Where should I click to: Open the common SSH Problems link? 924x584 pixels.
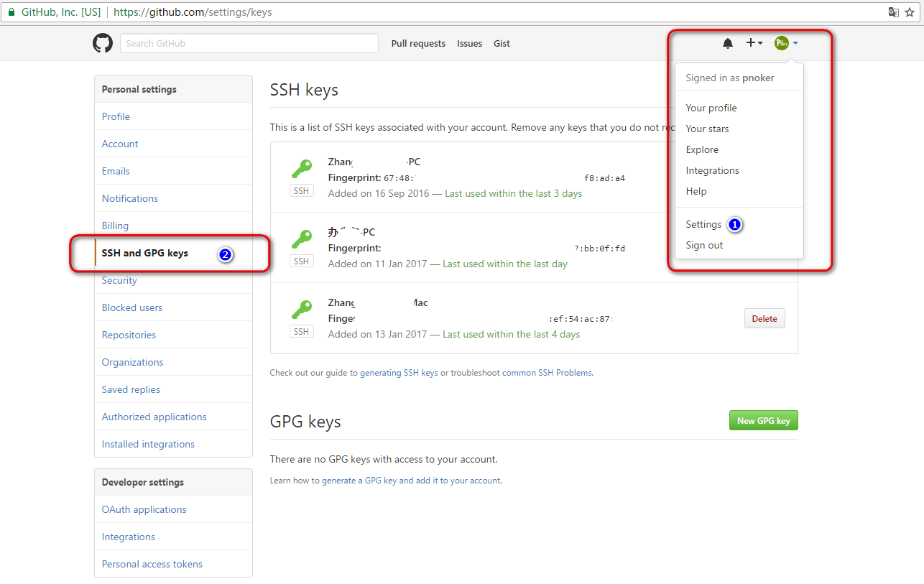[548, 373]
